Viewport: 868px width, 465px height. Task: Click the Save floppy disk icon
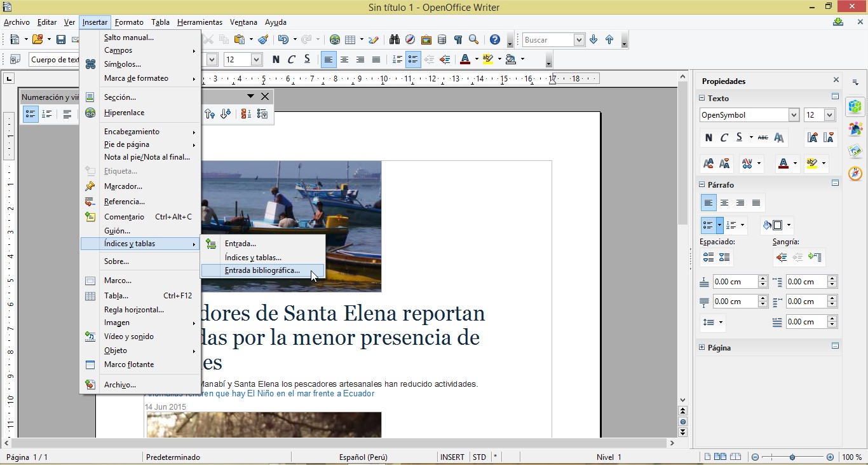click(x=61, y=39)
